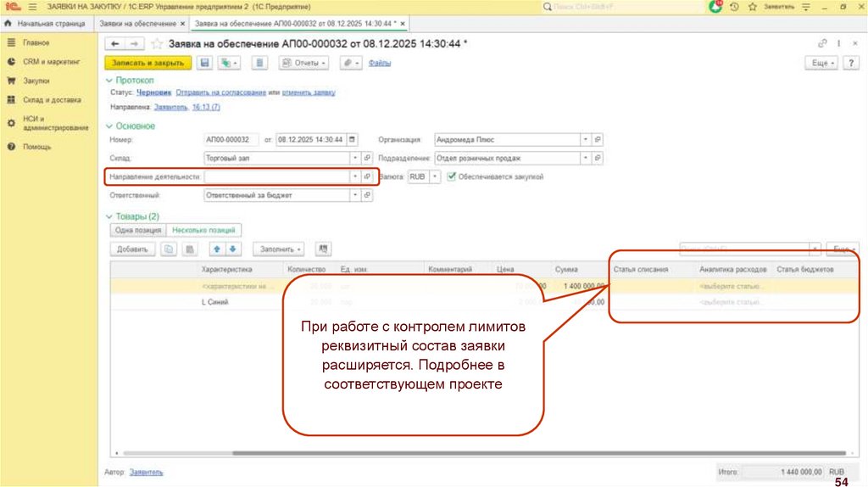Click the Направление деятельности input field
This screenshot has width=868, height=487.
tap(277, 176)
